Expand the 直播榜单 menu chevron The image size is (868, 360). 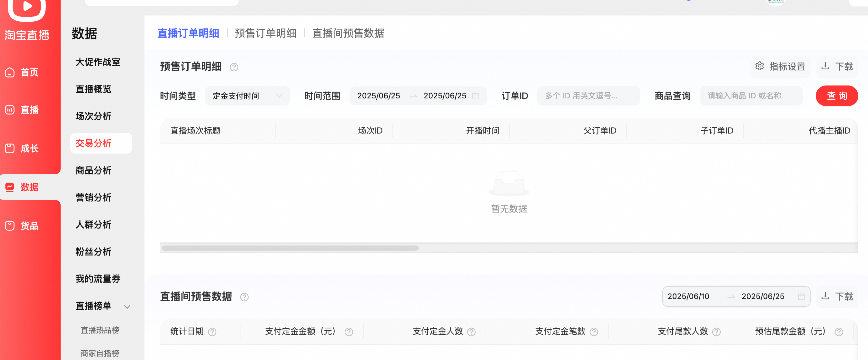tap(127, 307)
